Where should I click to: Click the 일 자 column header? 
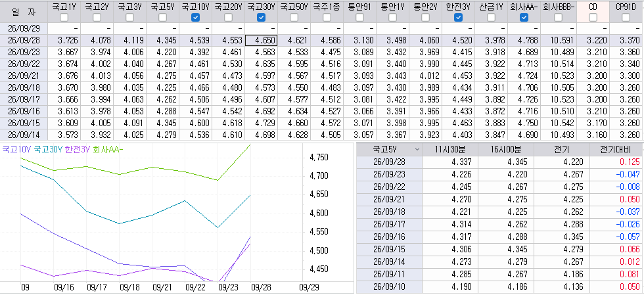pos(24,12)
